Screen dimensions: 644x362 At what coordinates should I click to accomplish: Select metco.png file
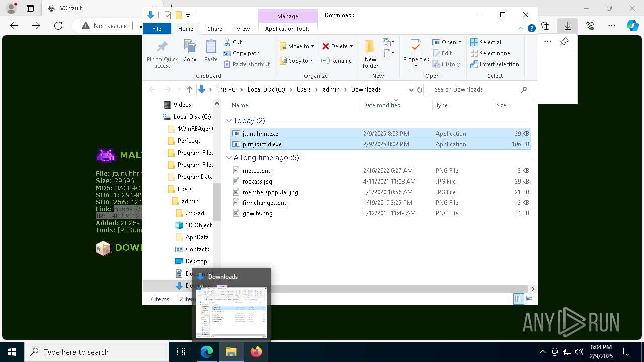tap(380, 171)
